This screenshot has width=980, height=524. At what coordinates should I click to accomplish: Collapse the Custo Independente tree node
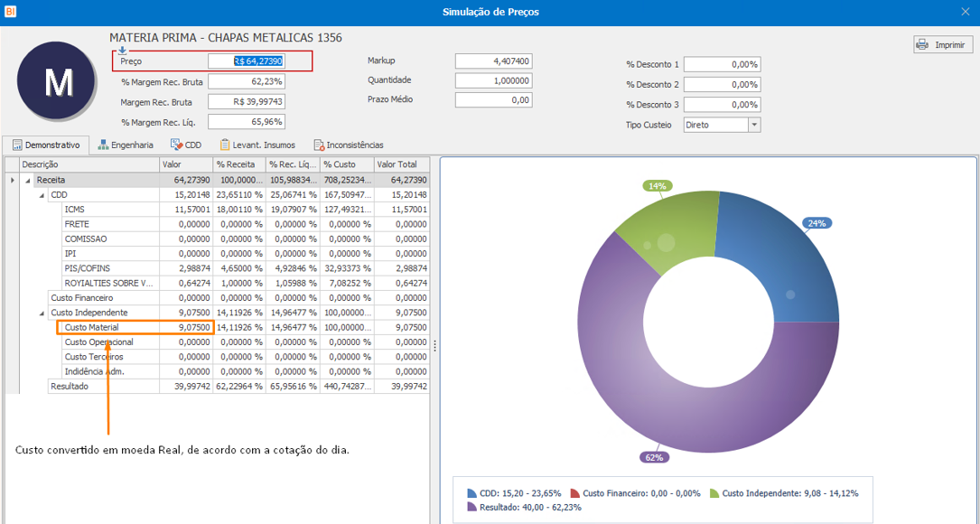[42, 313]
